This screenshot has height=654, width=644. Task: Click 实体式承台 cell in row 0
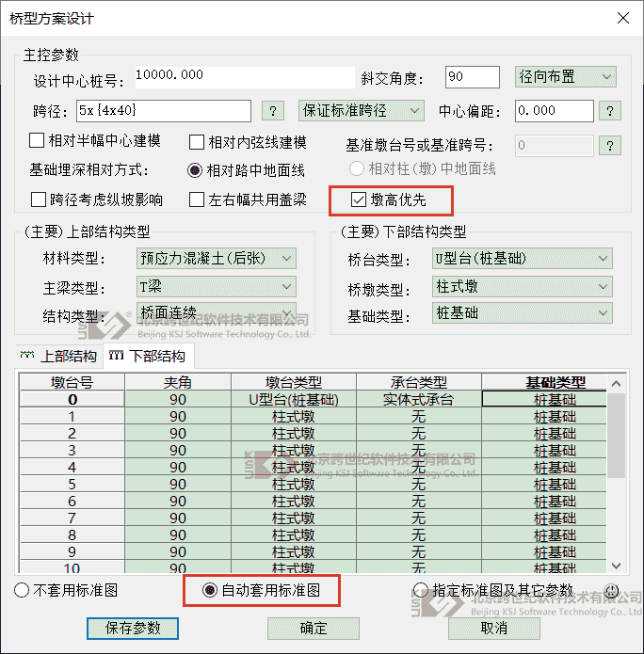(419, 399)
